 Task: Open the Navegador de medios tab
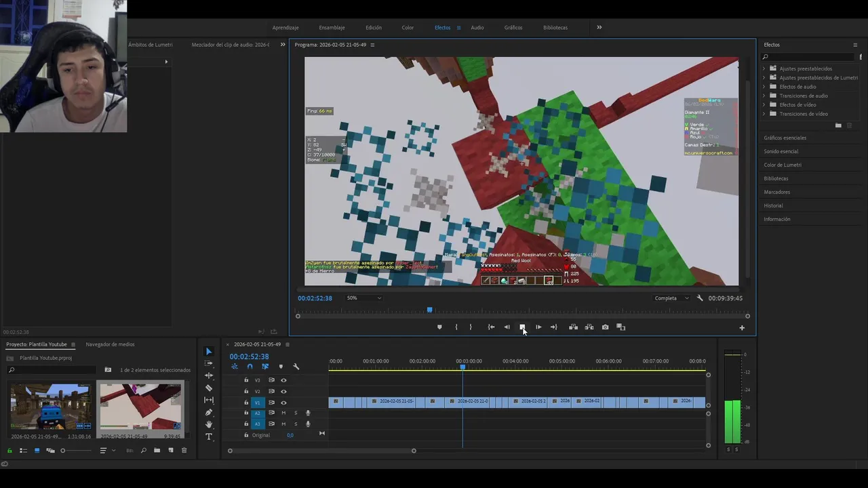tap(110, 344)
